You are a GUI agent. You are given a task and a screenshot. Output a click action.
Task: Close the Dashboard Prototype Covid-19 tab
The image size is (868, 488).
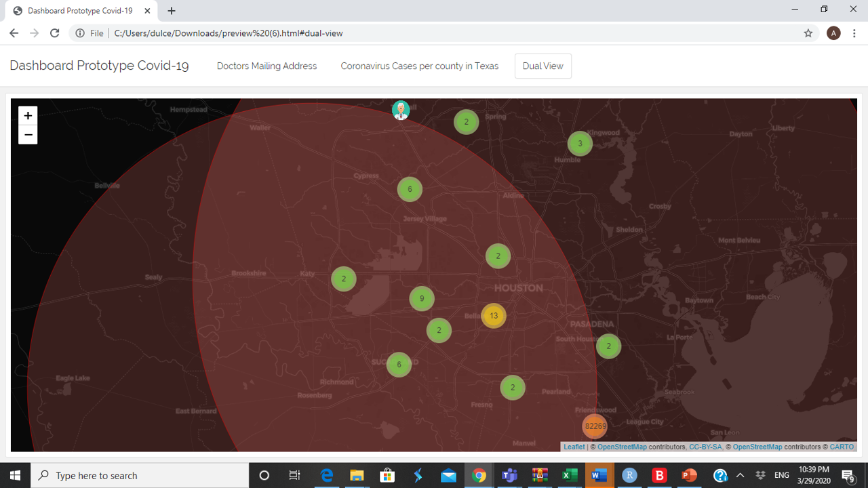point(147,11)
